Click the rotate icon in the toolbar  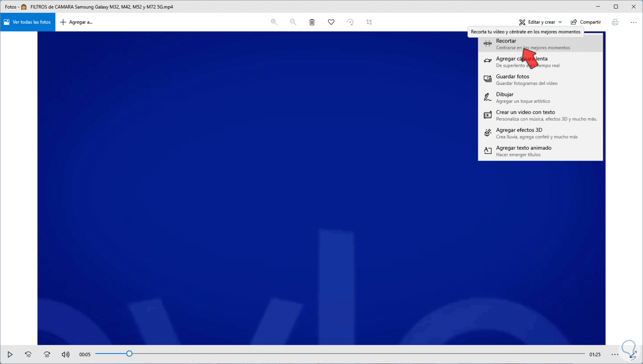pyautogui.click(x=350, y=22)
